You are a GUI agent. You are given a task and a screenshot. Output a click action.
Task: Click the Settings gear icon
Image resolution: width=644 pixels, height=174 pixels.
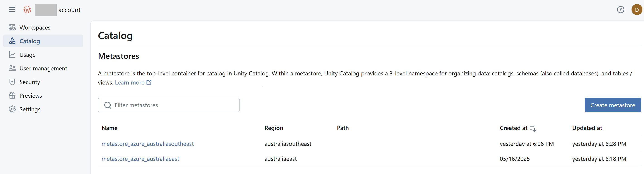[x=12, y=109]
